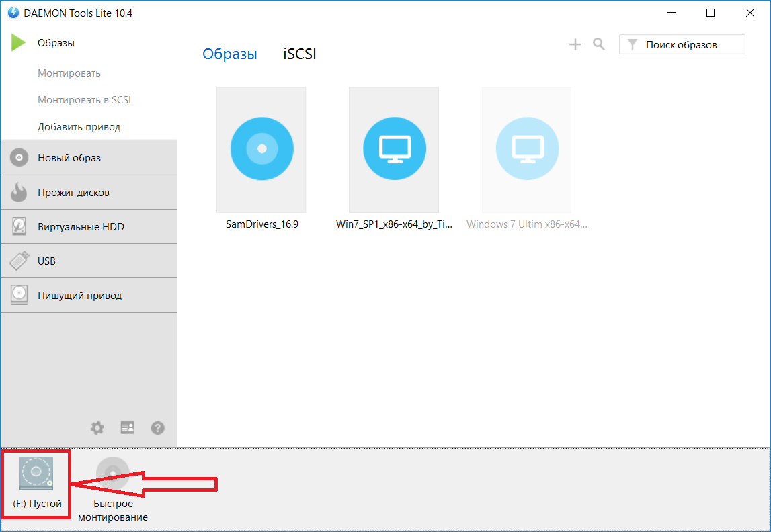The height and width of the screenshot is (532, 771).
Task: Select Windows 7 Ultim x86-x64 thumbnail
Action: pos(526,149)
